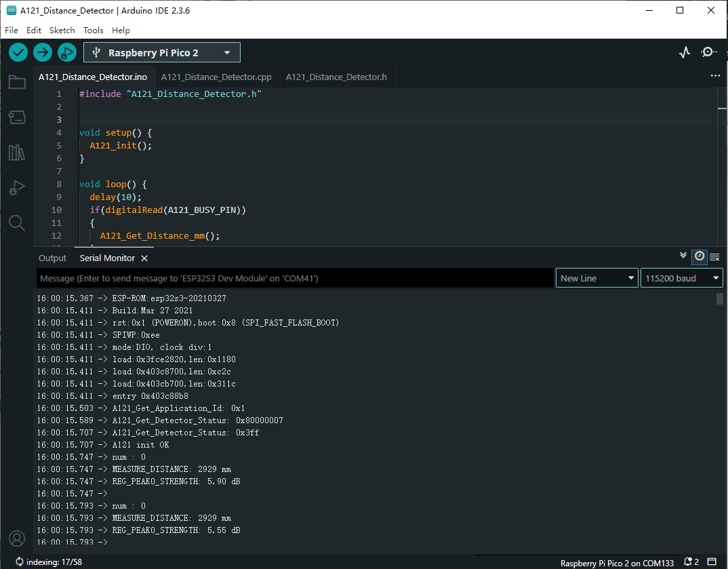Image resolution: width=728 pixels, height=569 pixels.
Task: Clear the Serial Monitor output
Action: 714,256
